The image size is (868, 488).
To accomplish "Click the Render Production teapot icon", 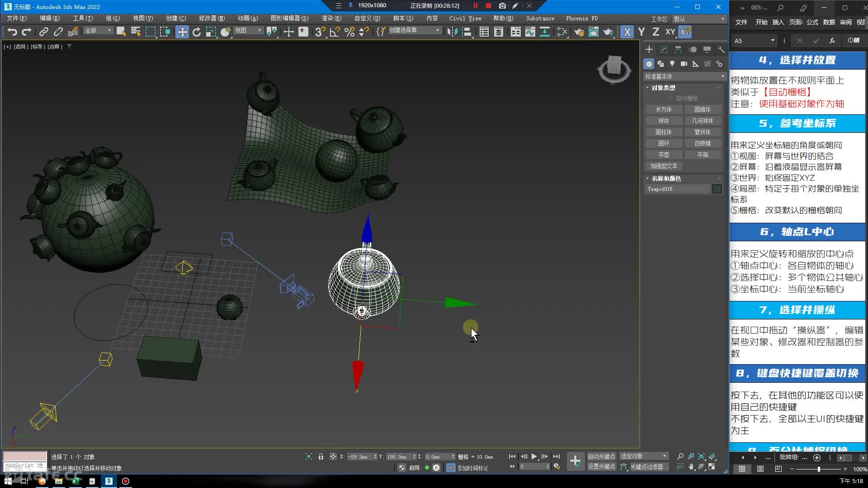I will (608, 32).
